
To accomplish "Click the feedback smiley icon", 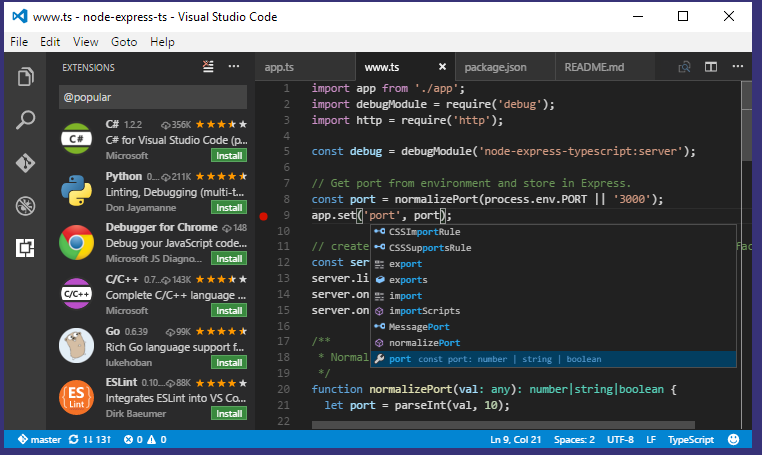I will tap(733, 439).
